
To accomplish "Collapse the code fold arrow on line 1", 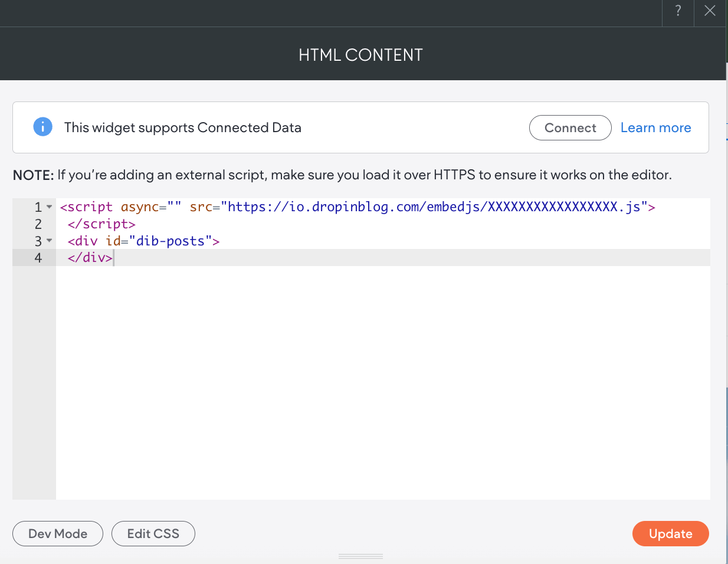I will click(x=48, y=207).
